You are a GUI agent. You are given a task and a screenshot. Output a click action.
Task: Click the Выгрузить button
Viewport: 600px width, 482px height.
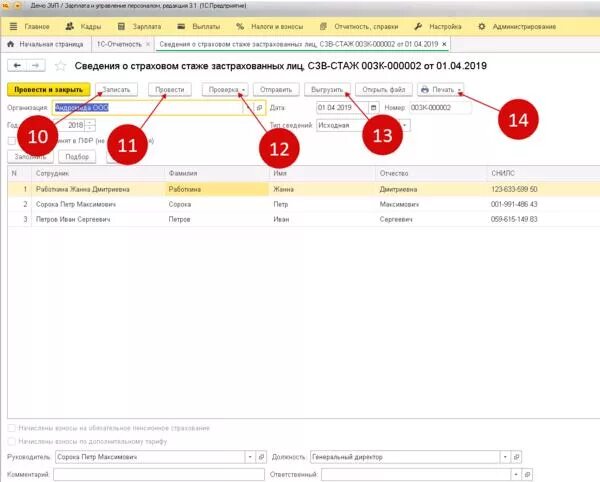[x=327, y=90]
